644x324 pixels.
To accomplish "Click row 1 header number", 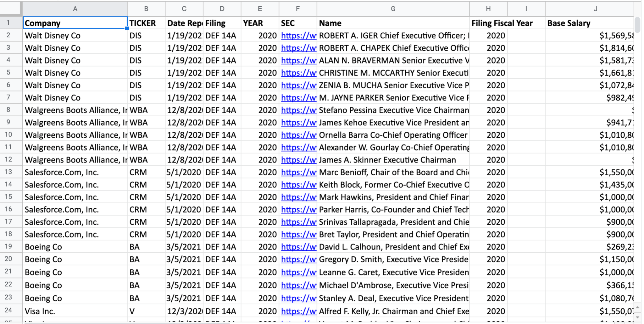I will coord(8,23).
